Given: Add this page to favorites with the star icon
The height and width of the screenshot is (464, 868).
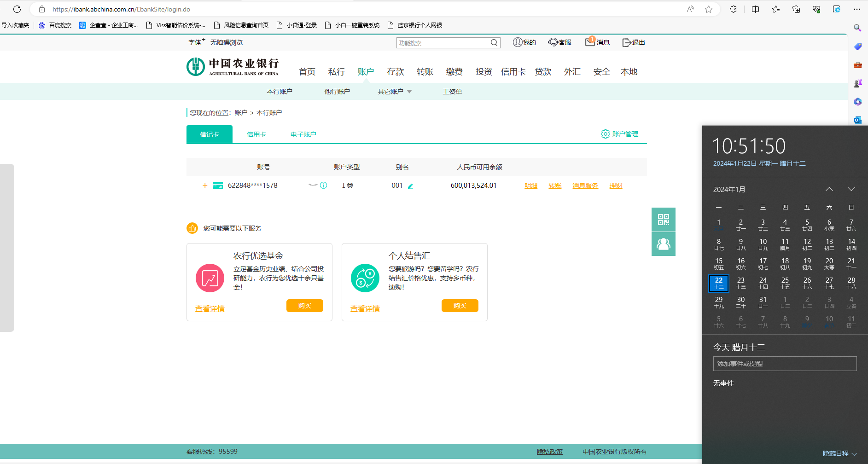Looking at the screenshot, I should coord(708,9).
